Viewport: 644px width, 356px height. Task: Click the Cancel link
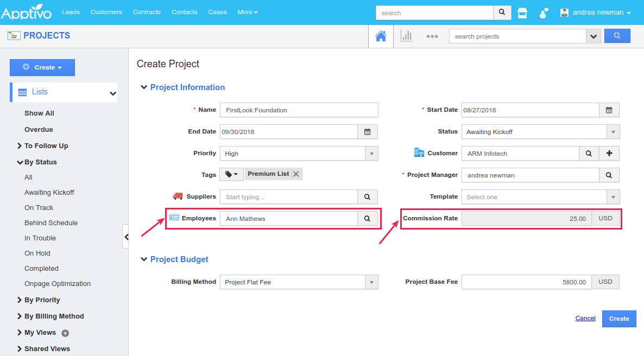click(585, 318)
